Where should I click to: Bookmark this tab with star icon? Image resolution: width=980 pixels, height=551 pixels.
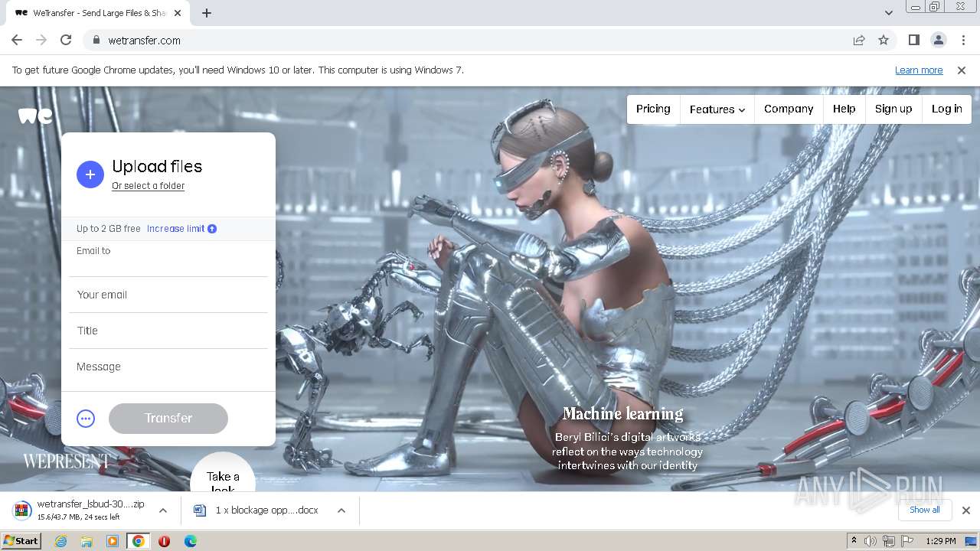[884, 40]
